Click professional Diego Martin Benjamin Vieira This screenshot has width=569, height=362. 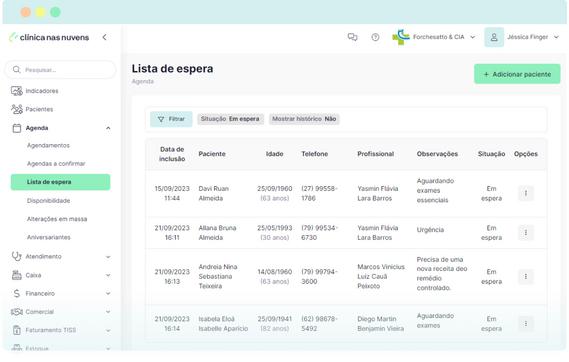click(x=381, y=324)
